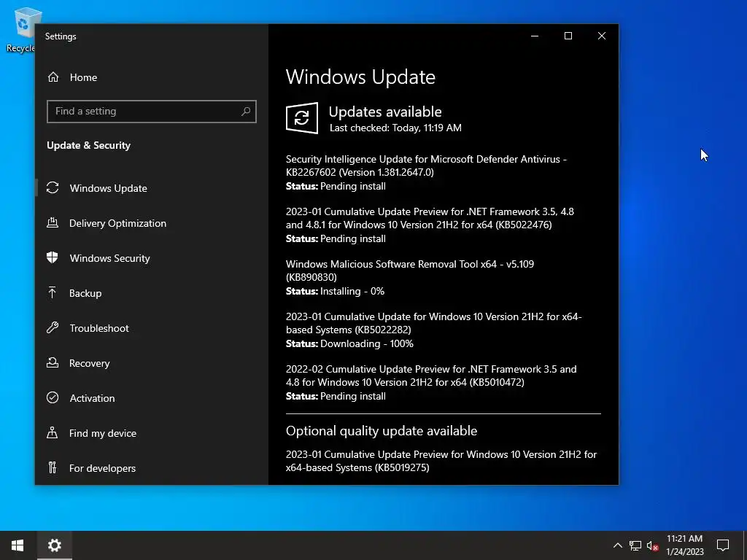Click the Delivery Optimization icon
Image resolution: width=747 pixels, height=560 pixels.
(x=53, y=222)
